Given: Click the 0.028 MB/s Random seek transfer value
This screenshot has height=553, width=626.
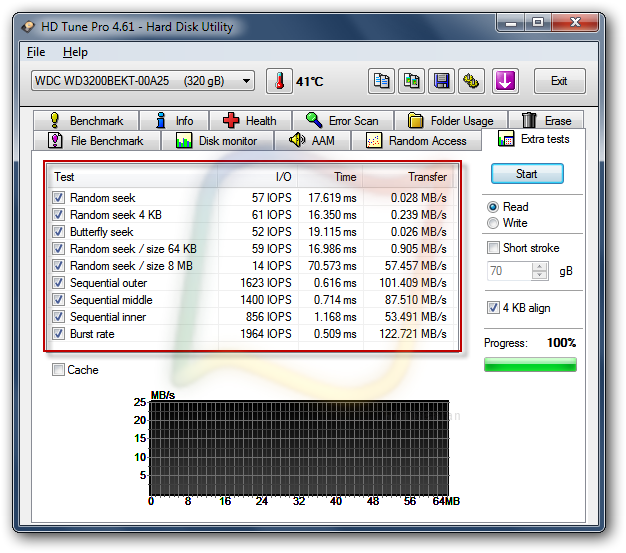Looking at the screenshot, I should point(418,198).
